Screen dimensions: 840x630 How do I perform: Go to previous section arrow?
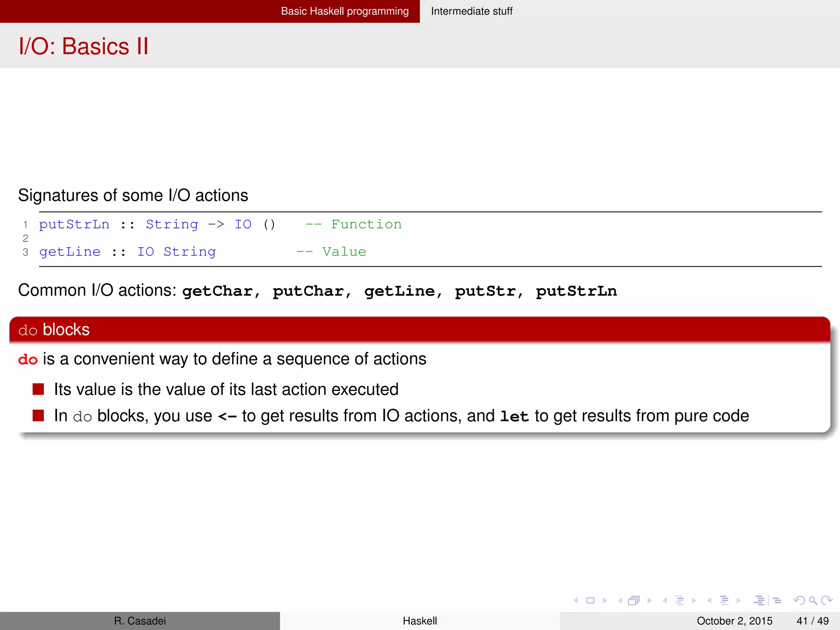[x=709, y=600]
